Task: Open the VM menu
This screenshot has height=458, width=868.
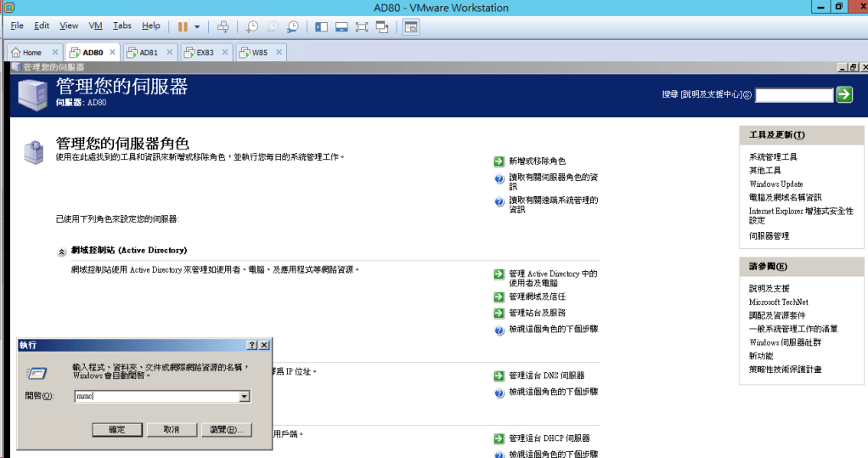Action: tap(95, 26)
